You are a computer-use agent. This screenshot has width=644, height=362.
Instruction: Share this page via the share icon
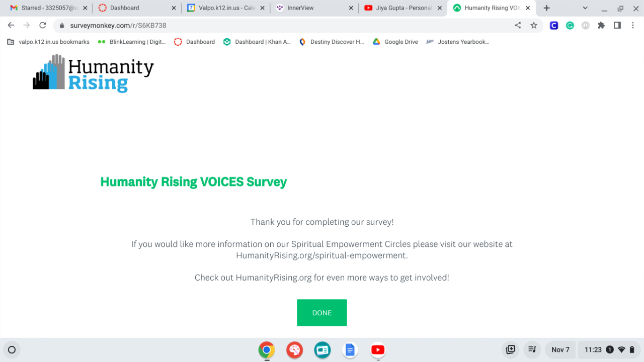[518, 25]
